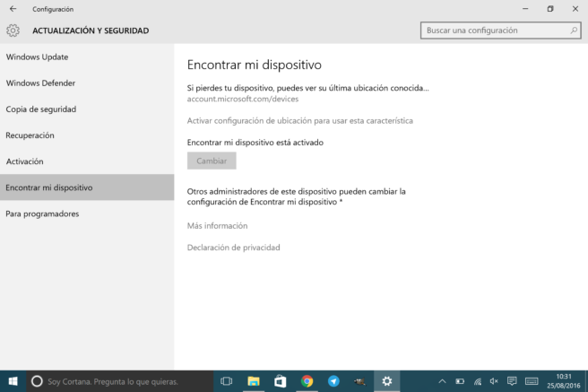Image resolution: width=588 pixels, height=392 pixels.
Task: Open the Action Center notifications icon
Action: 512,381
